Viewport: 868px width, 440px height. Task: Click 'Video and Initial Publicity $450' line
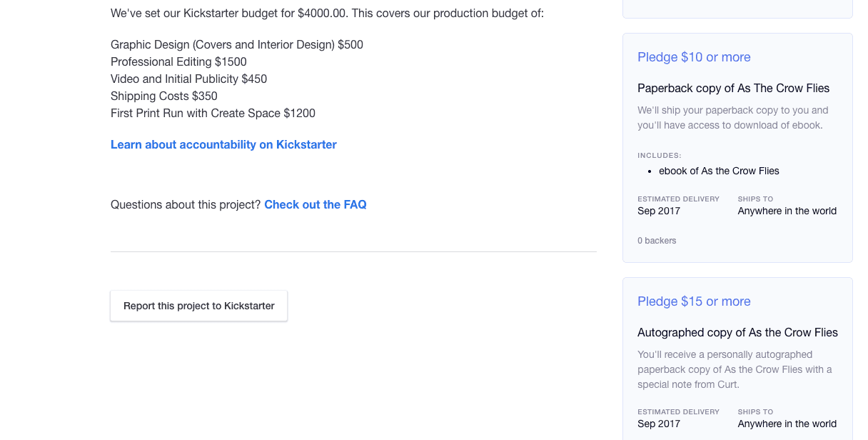click(188, 79)
